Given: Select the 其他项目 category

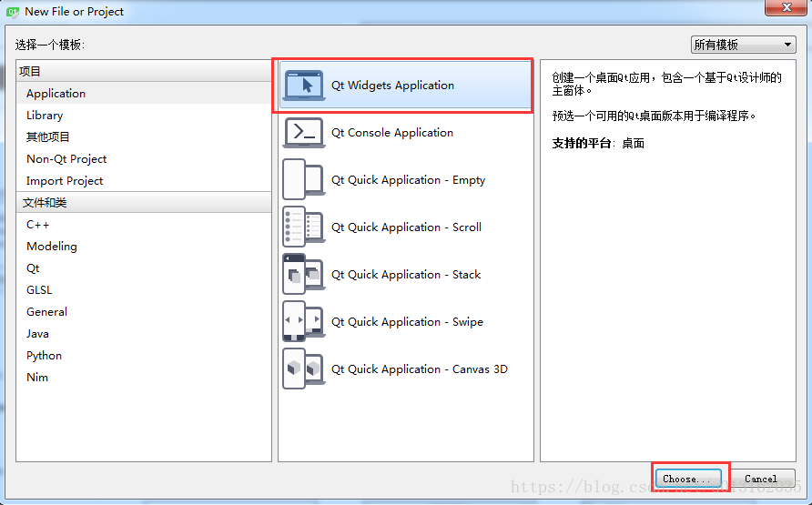Looking at the screenshot, I should pyautogui.click(x=144, y=136).
